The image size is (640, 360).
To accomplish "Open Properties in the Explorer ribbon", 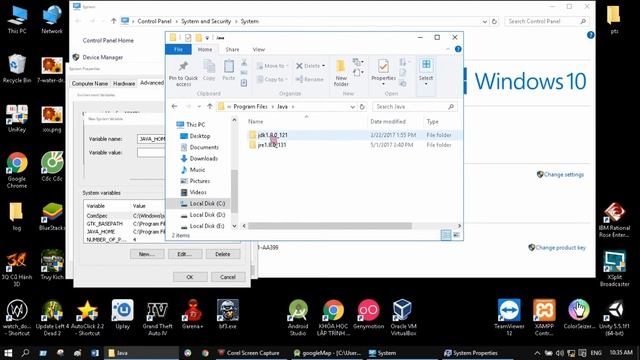I will coord(383,72).
